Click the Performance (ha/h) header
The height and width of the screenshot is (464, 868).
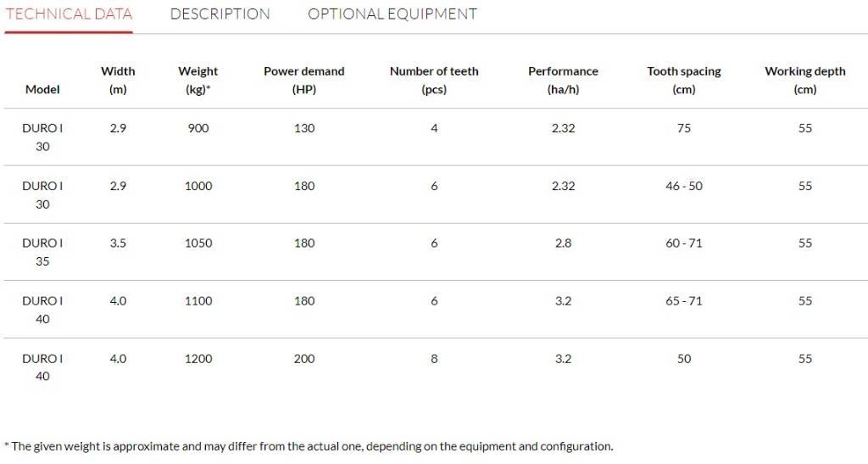tap(563, 80)
